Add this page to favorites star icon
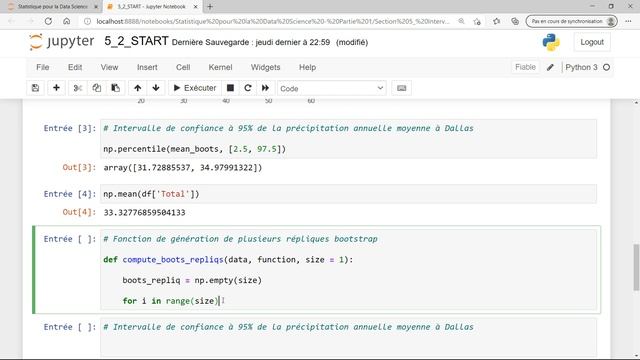 tap(477, 21)
